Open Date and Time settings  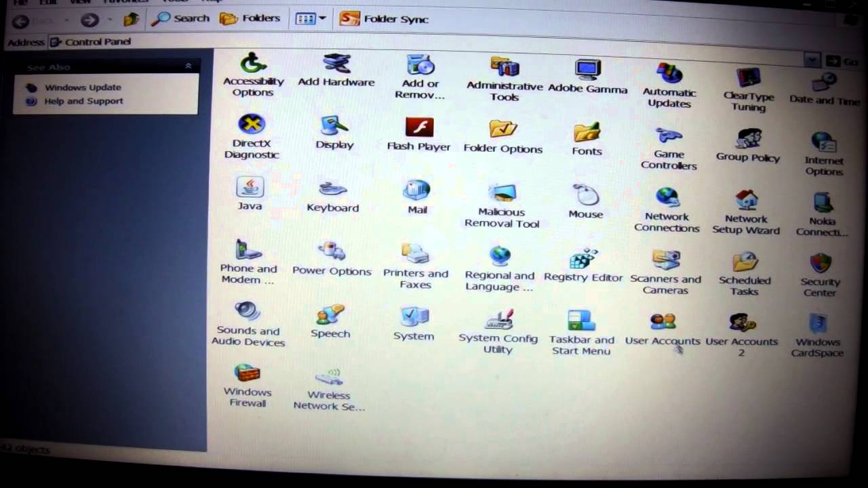point(824,89)
